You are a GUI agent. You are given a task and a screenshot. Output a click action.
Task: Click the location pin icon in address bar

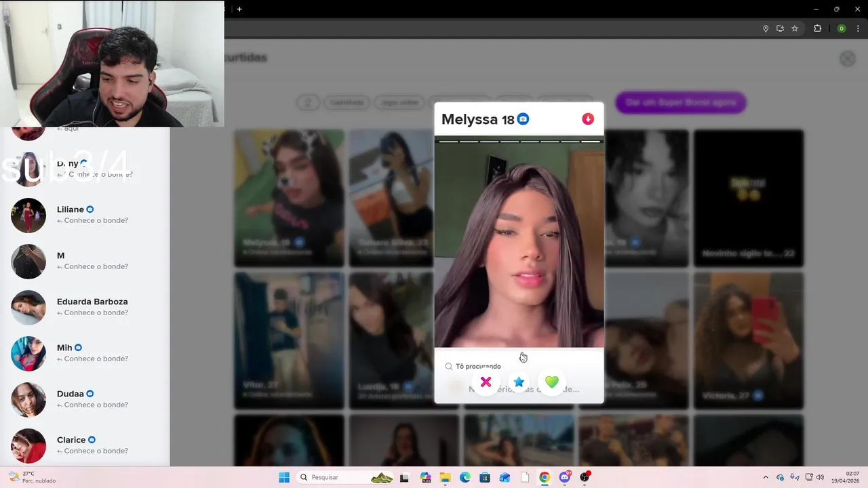point(766,28)
